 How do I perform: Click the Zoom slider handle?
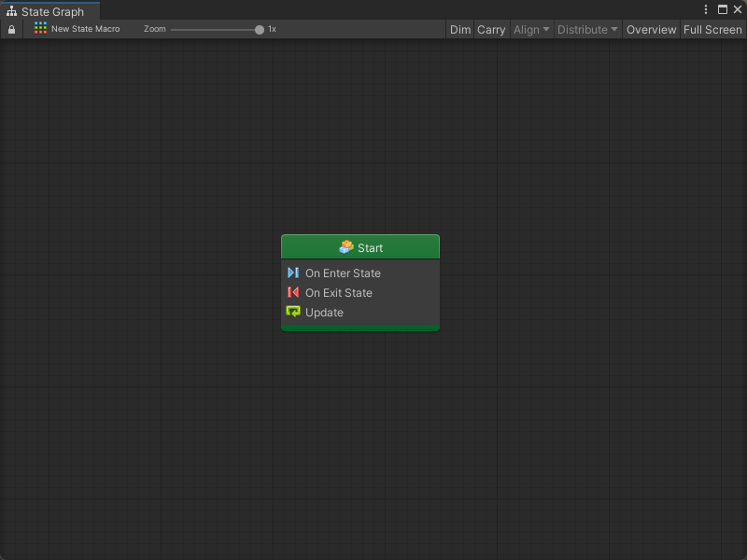click(x=260, y=30)
